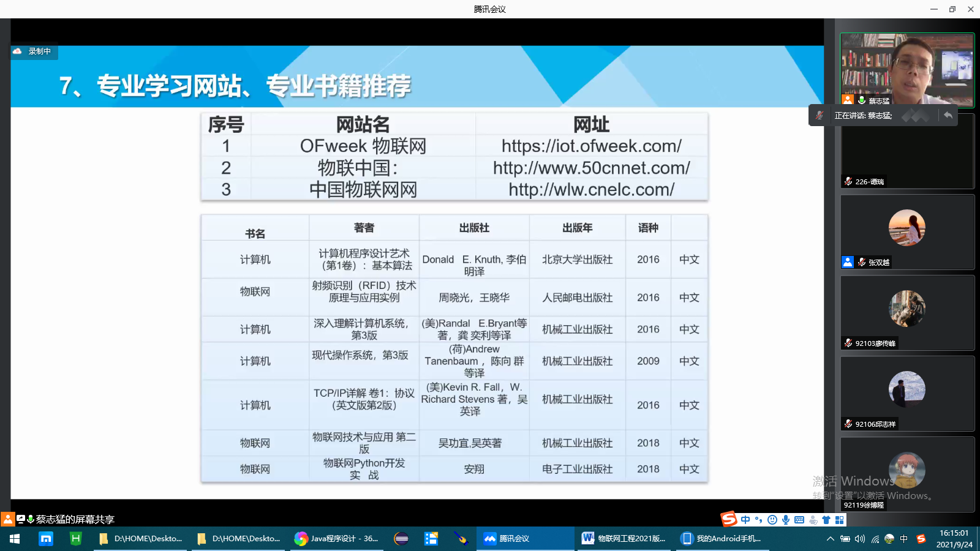The height and width of the screenshot is (551, 980).
Task: Click the return arrow in speaker bar
Action: click(x=948, y=115)
